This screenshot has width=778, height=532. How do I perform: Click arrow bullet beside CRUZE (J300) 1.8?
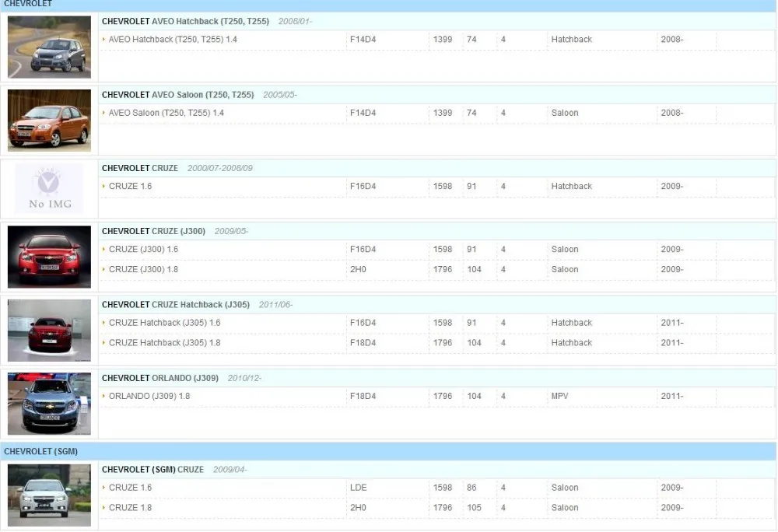(103, 269)
